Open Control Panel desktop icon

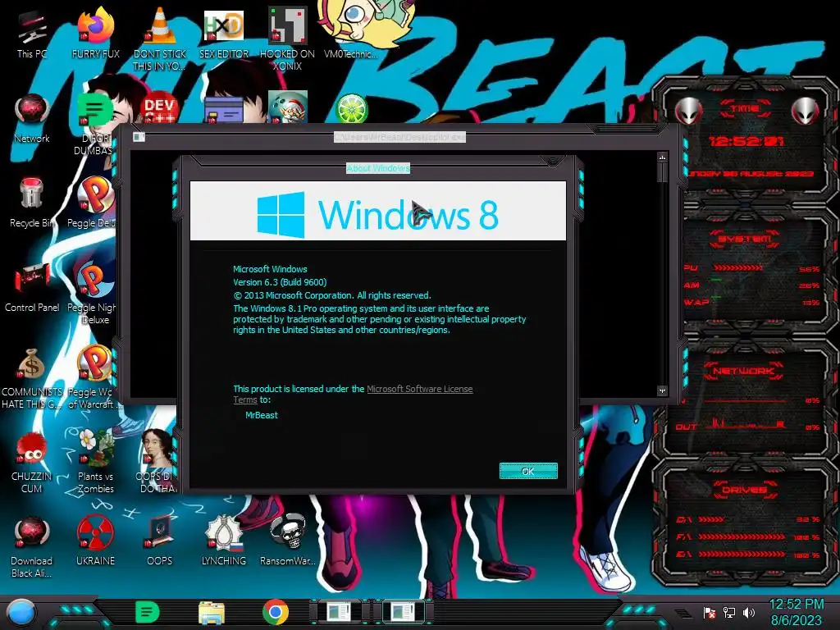click(32, 287)
